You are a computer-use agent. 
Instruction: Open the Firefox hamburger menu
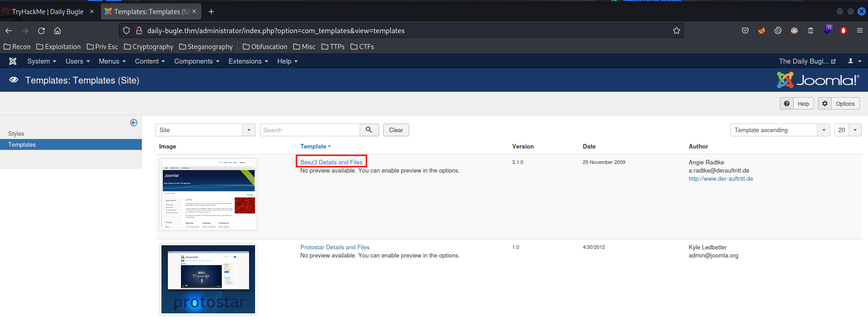[859, 30]
